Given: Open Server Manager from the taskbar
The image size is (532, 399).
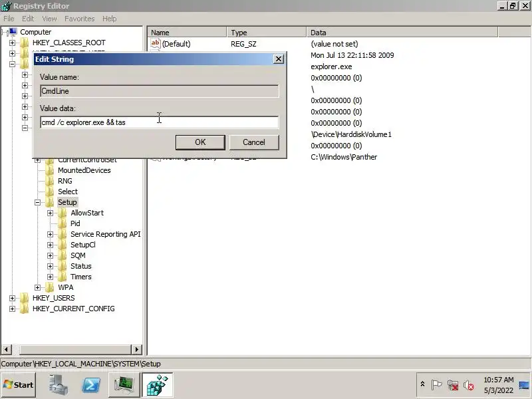Looking at the screenshot, I should coord(59,385).
